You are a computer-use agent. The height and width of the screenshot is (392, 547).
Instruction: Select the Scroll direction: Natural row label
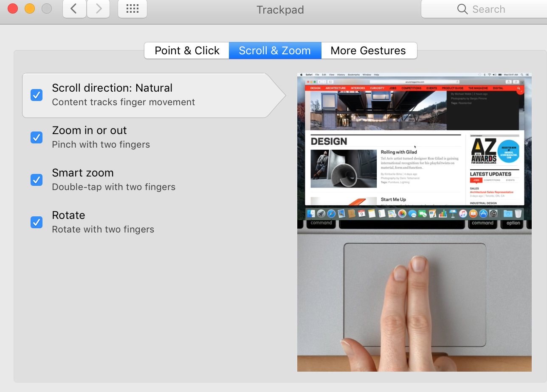112,88
